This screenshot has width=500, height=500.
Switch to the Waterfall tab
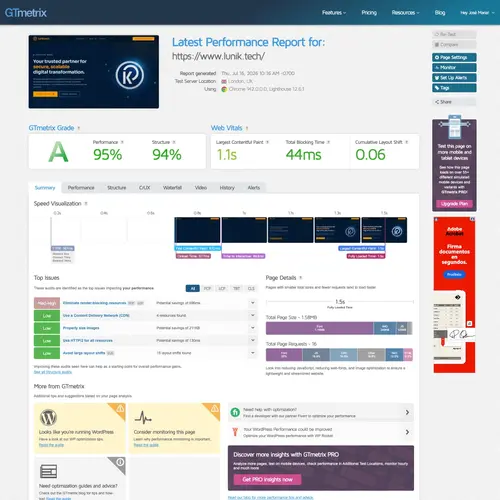(172, 188)
